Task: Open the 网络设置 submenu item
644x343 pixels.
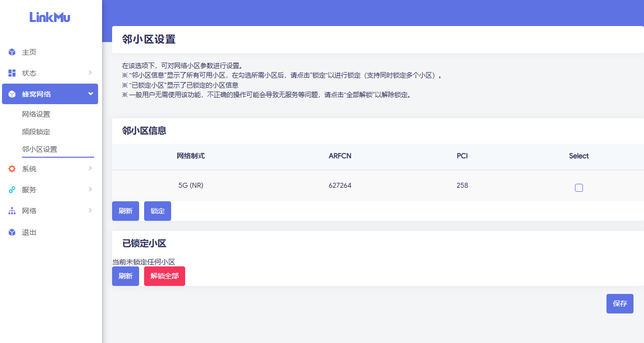Action: [36, 114]
